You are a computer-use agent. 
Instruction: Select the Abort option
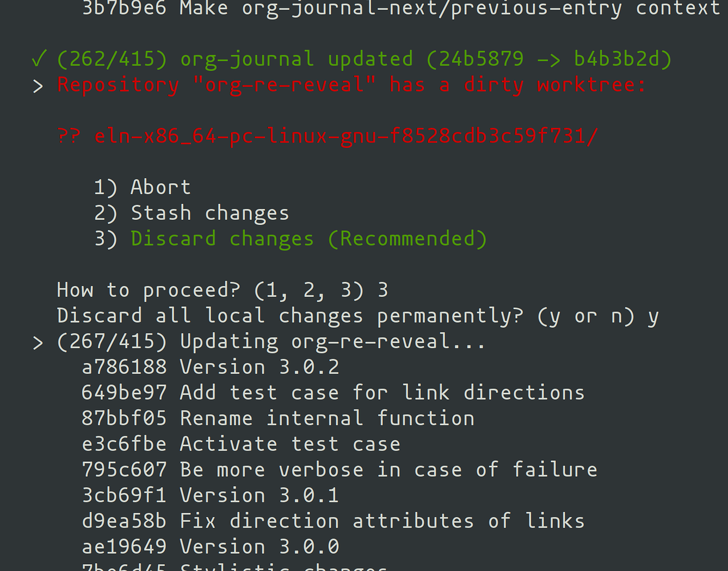click(x=142, y=187)
